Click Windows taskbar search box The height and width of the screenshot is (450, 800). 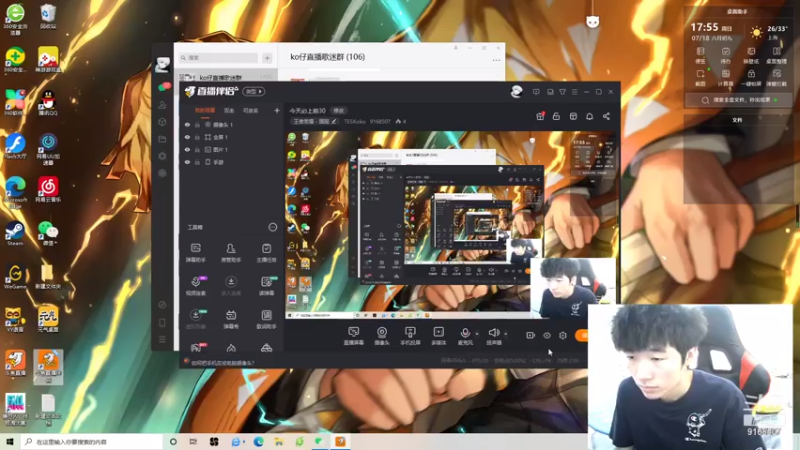click(x=92, y=442)
